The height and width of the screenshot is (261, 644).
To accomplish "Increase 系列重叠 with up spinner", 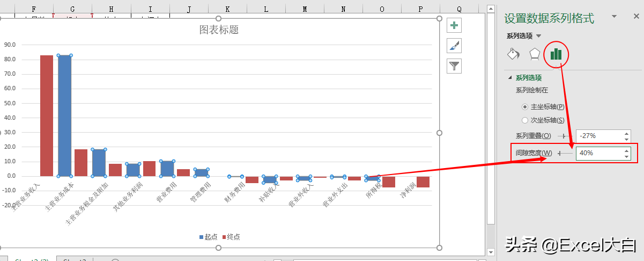I will (626, 133).
